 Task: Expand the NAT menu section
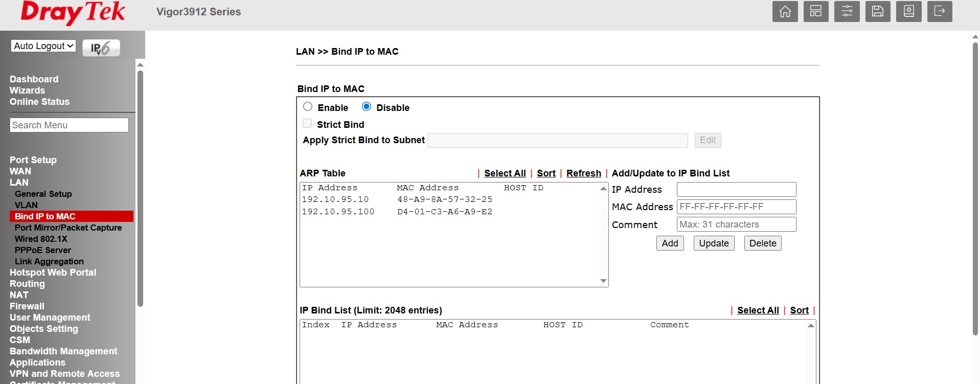(19, 295)
